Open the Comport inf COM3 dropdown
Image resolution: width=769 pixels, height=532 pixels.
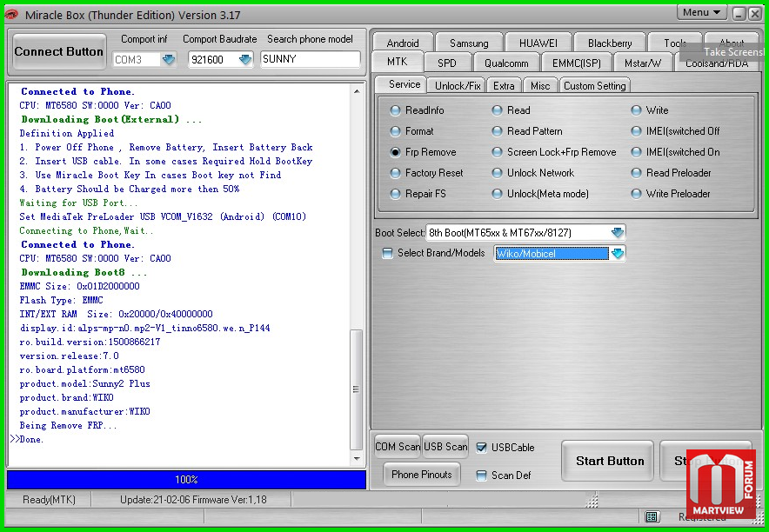pos(168,60)
